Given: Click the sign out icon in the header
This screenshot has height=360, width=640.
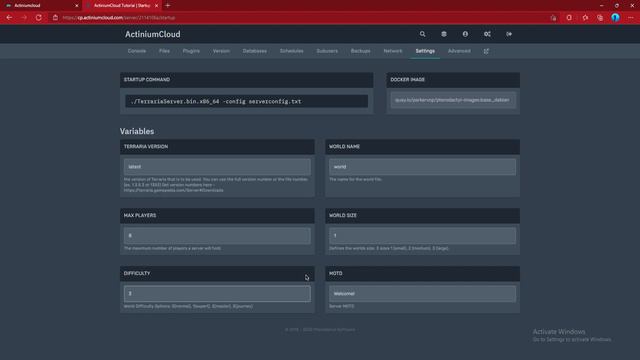Looking at the screenshot, I should point(509,34).
